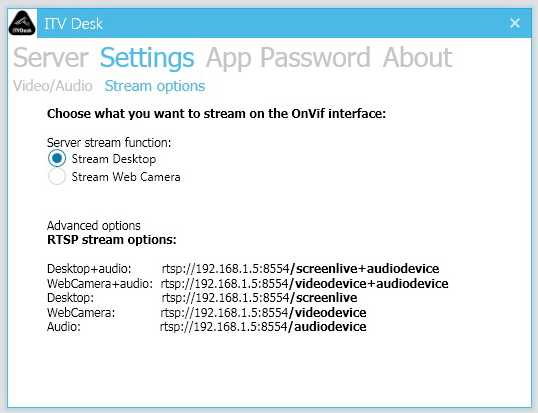Close the ITV Desk window
Screen dimensions: 538x413
click(515, 23)
